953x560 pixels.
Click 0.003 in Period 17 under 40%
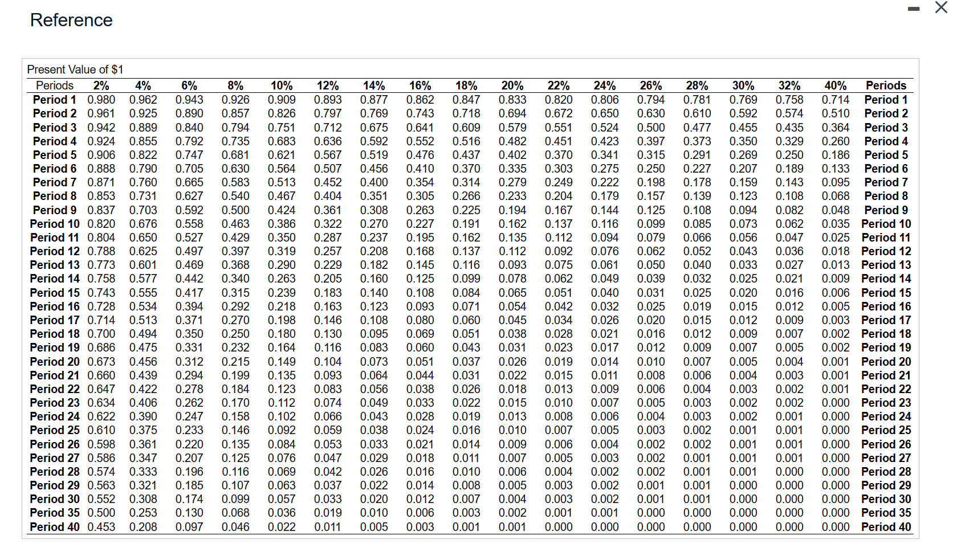pos(836,320)
